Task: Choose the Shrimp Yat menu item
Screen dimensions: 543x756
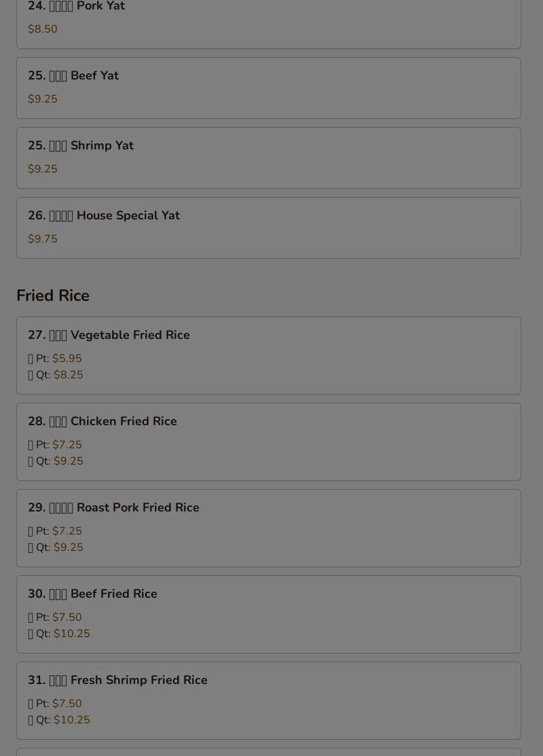Action: pyautogui.click(x=268, y=158)
